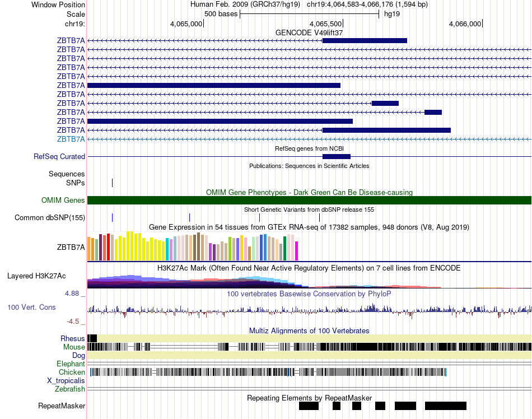Click the 100 vertebrates Basewise Conservation title
Image resolution: width=532 pixels, height=419 pixels.
[309, 294]
